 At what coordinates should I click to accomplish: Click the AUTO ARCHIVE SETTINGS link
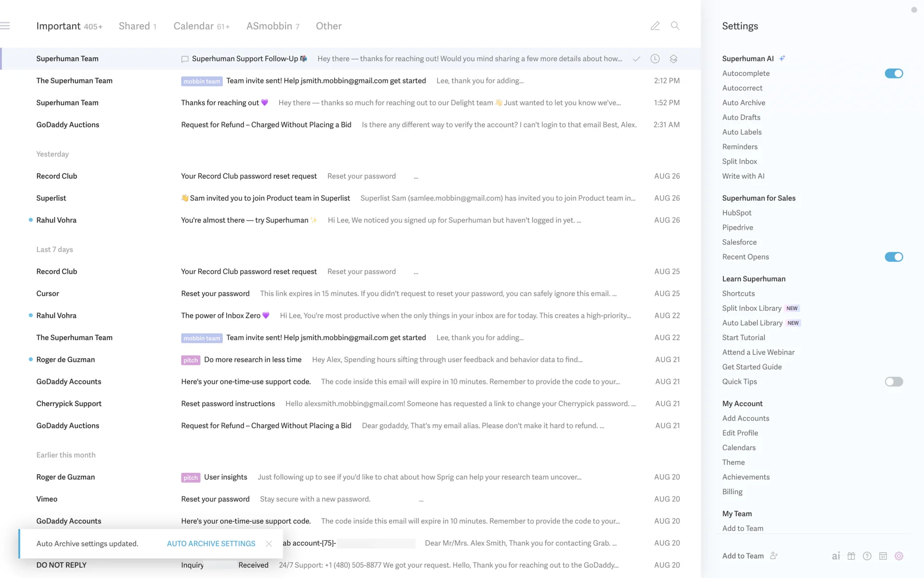click(x=211, y=543)
